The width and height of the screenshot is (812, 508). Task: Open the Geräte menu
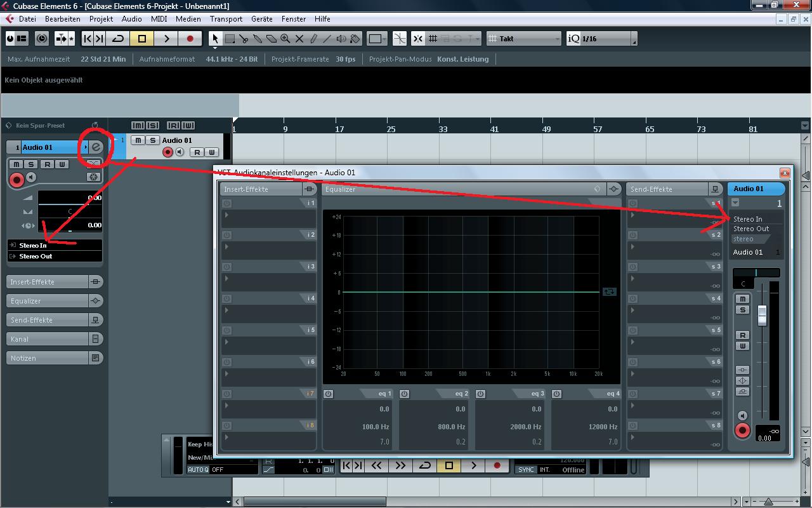click(262, 19)
